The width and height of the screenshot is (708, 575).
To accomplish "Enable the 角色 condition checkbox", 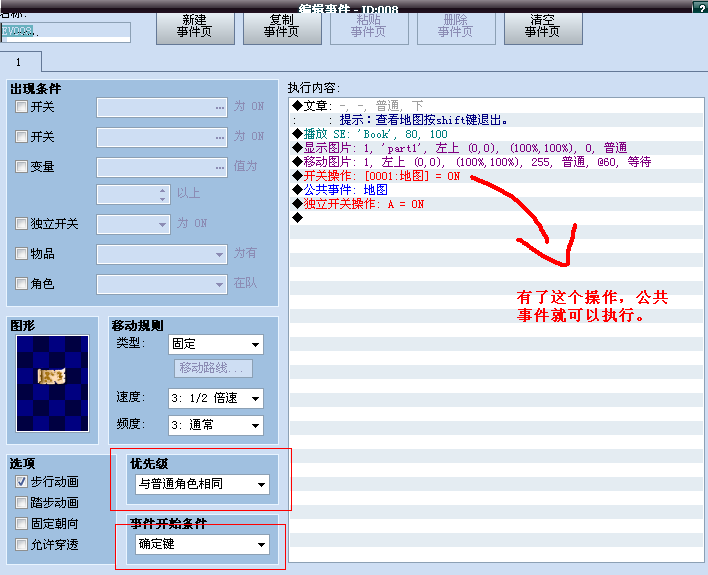I will click(x=21, y=283).
